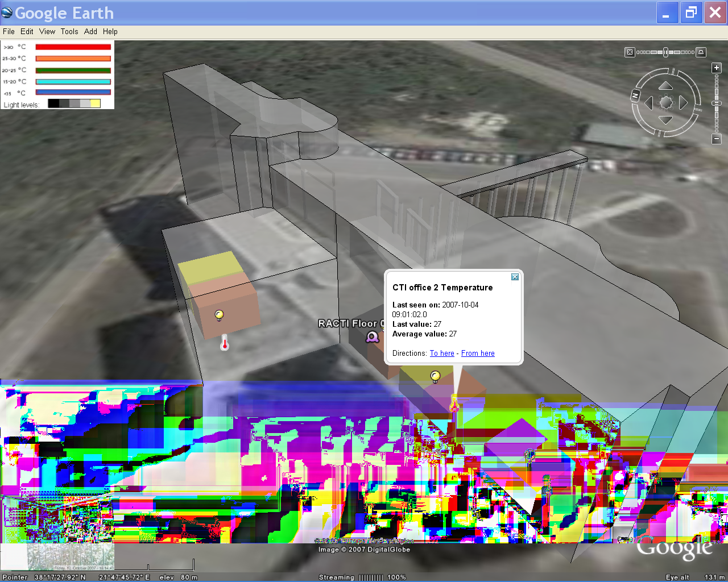This screenshot has height=582, width=728.
Task: Open the Add menu
Action: 90,32
